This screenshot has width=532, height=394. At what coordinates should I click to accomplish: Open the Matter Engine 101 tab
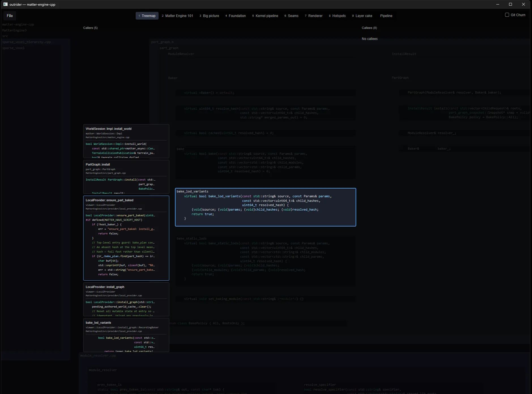178,16
